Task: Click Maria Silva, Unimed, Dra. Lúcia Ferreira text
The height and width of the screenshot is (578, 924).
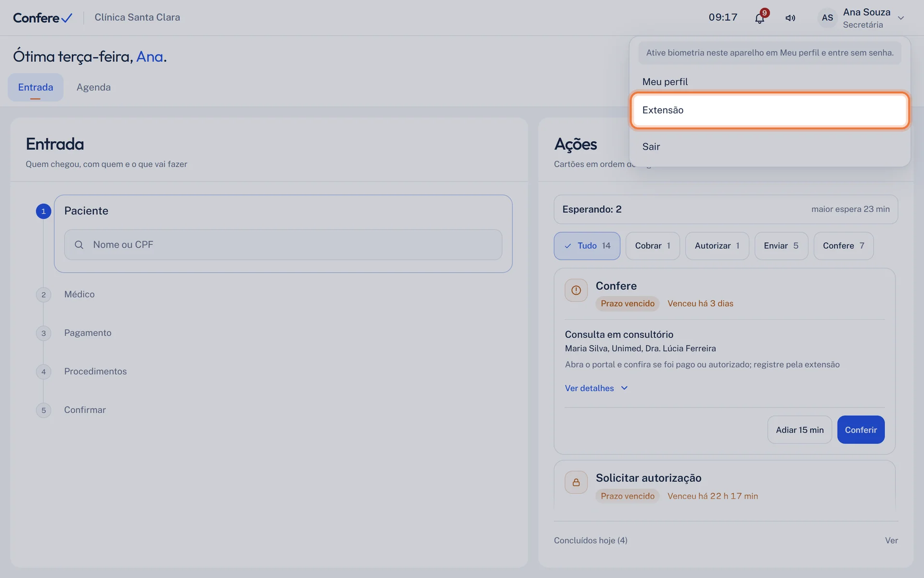Action: point(640,348)
